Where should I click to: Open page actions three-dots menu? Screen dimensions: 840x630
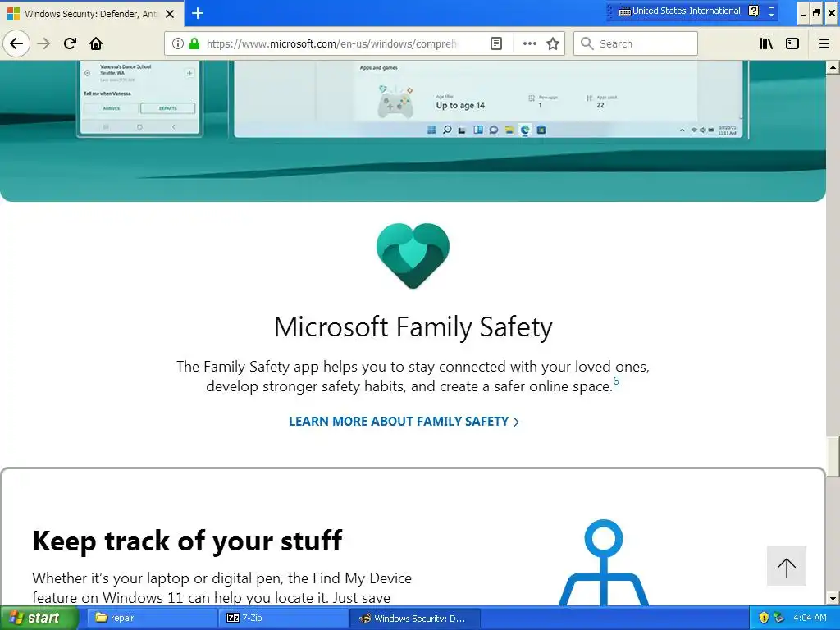(529, 43)
